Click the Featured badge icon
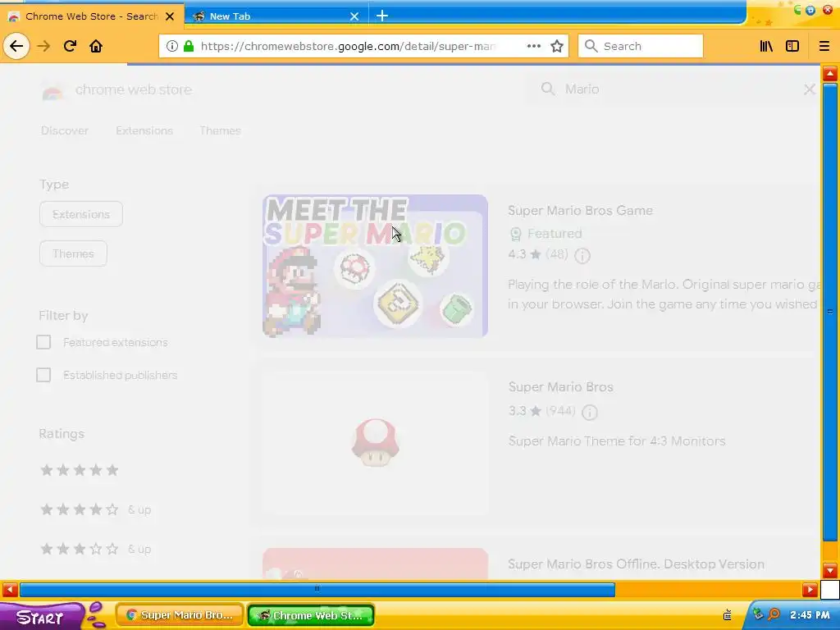 click(515, 234)
